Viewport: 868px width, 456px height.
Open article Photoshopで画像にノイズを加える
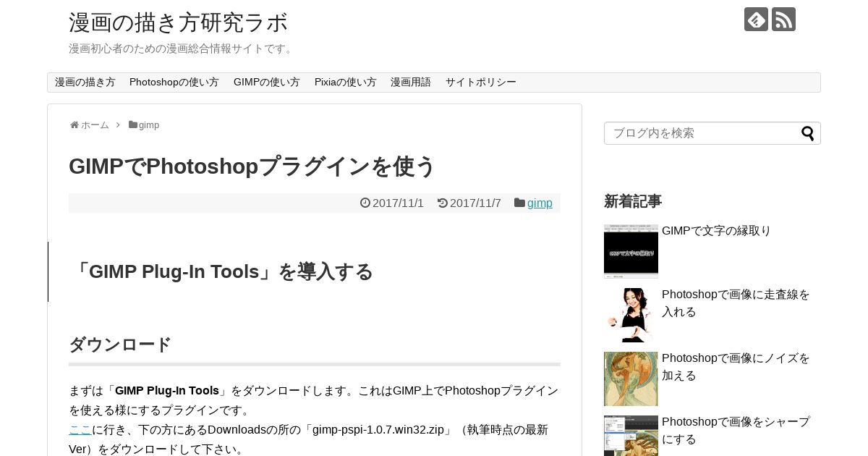click(736, 367)
